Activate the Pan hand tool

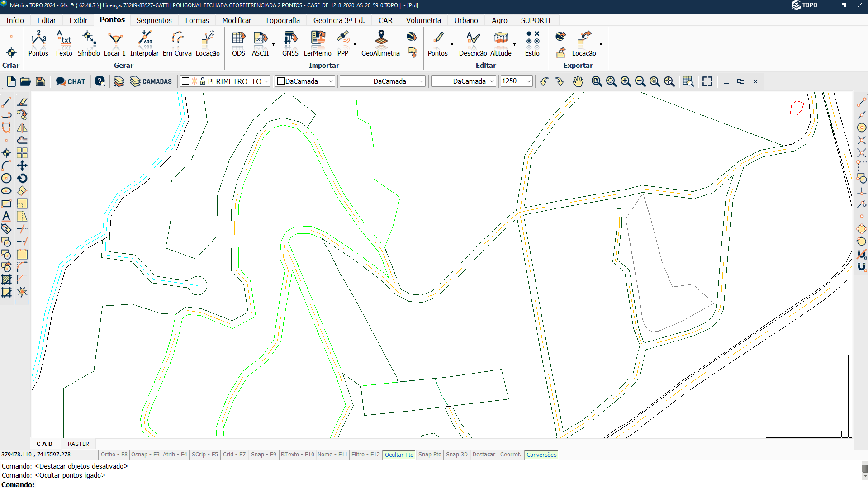578,81
